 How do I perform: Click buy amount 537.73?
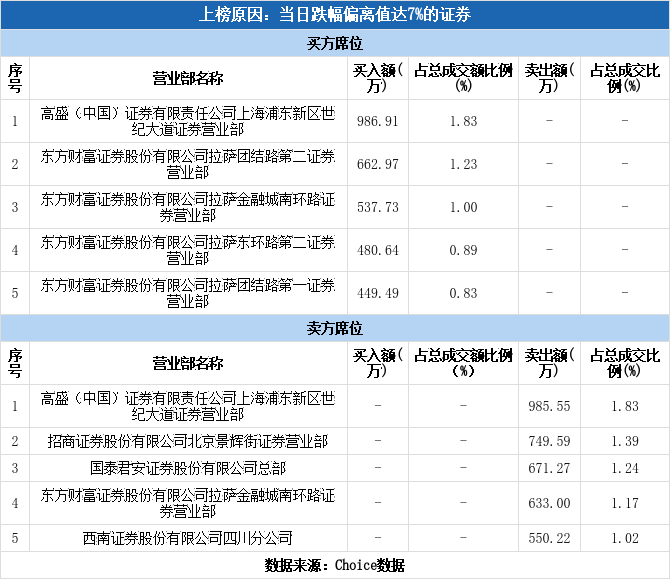378,207
